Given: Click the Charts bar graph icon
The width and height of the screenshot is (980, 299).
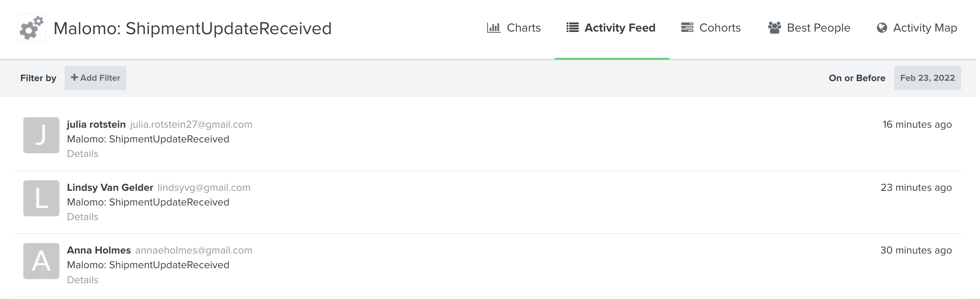Looking at the screenshot, I should tap(493, 28).
